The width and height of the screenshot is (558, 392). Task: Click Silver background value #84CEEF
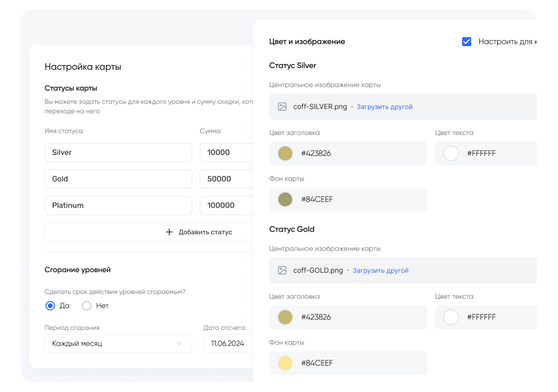(x=317, y=199)
